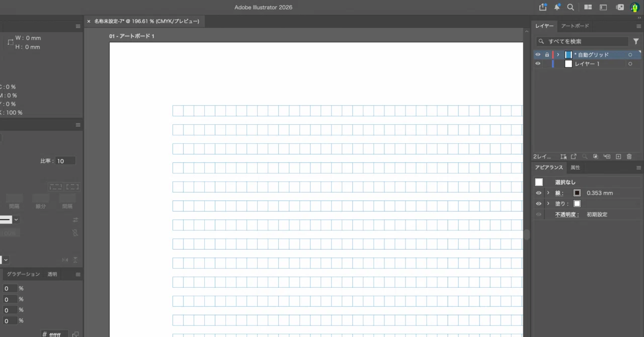Select document tab 名称未設定-7
The height and width of the screenshot is (337, 644).
(147, 21)
